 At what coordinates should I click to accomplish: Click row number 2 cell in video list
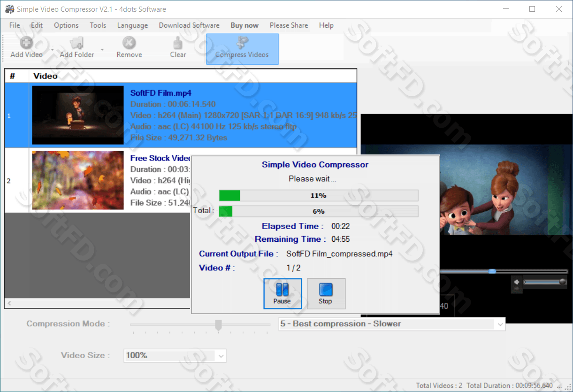[17, 181]
